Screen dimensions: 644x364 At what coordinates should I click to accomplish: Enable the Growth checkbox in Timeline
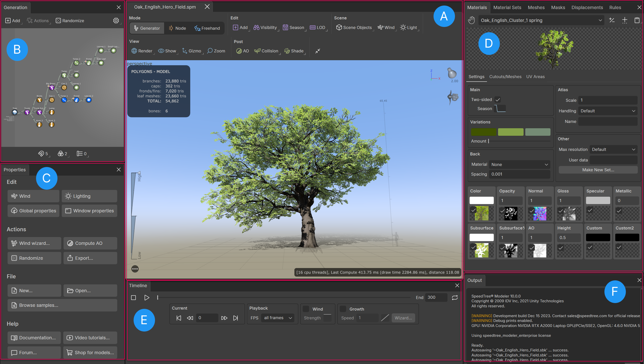pyautogui.click(x=343, y=309)
